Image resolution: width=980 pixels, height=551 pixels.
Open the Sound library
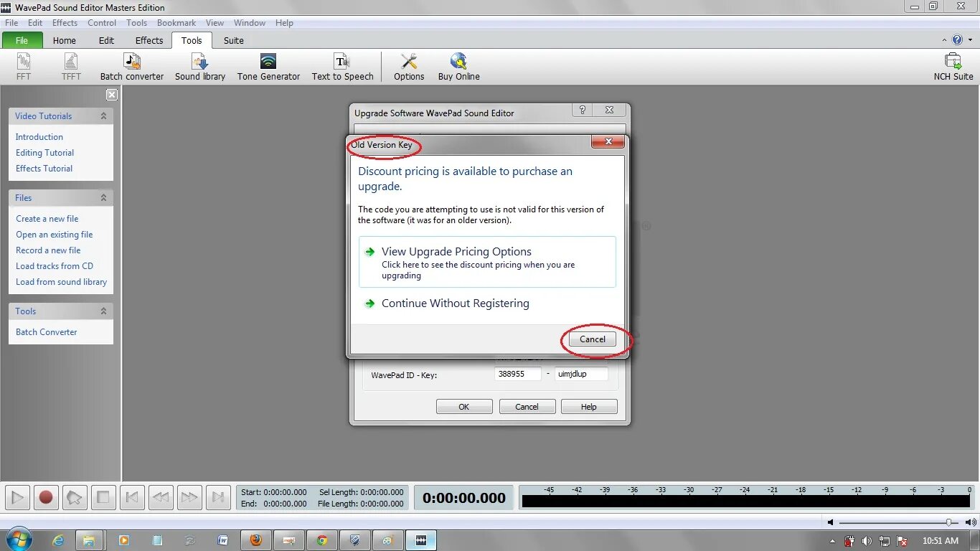point(200,66)
